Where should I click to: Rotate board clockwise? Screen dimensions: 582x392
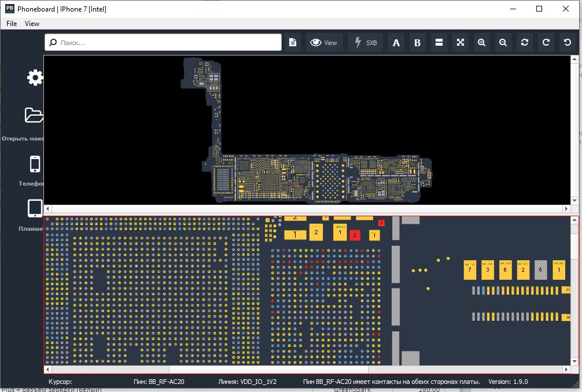tap(546, 42)
